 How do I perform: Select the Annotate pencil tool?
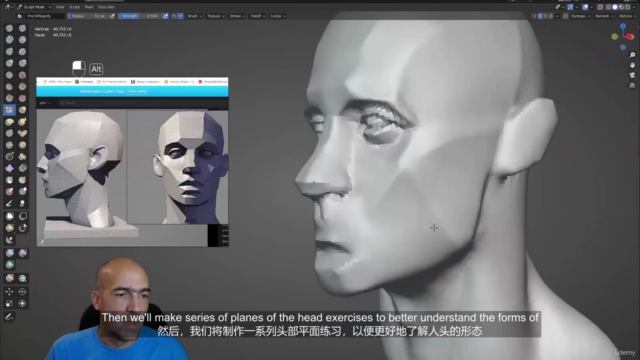pos(9,317)
